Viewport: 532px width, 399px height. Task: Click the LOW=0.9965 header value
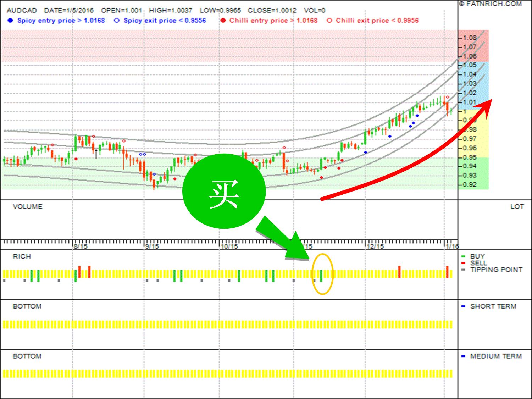click(x=220, y=10)
